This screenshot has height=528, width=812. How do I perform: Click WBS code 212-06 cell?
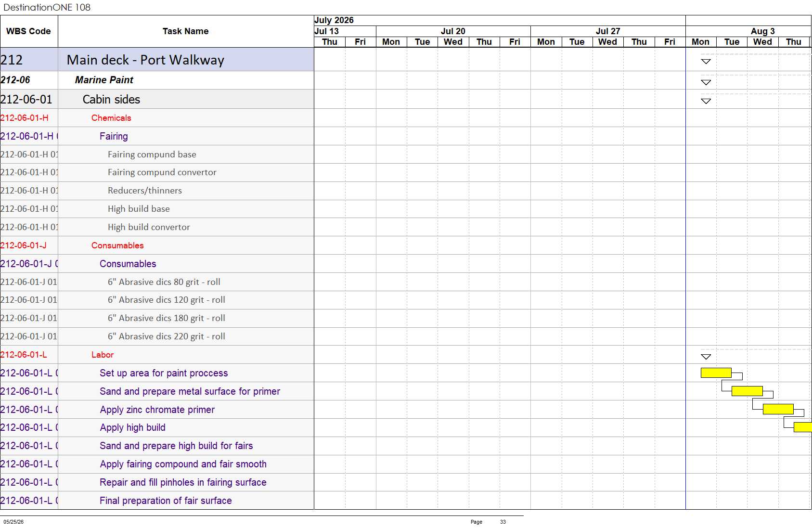coord(29,80)
